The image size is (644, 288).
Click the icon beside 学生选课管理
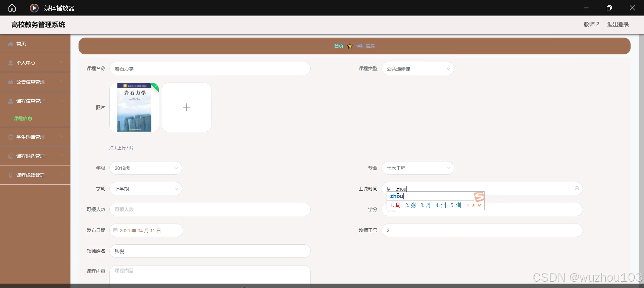[x=11, y=137]
